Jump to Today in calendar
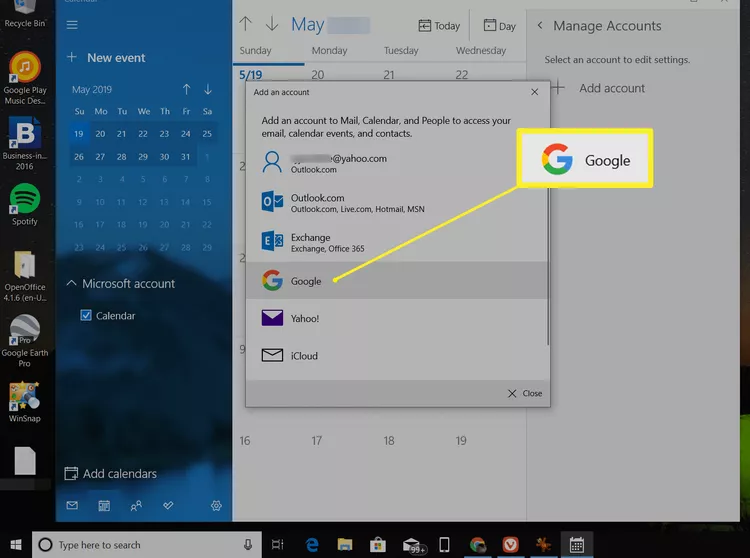750x558 pixels. click(439, 26)
